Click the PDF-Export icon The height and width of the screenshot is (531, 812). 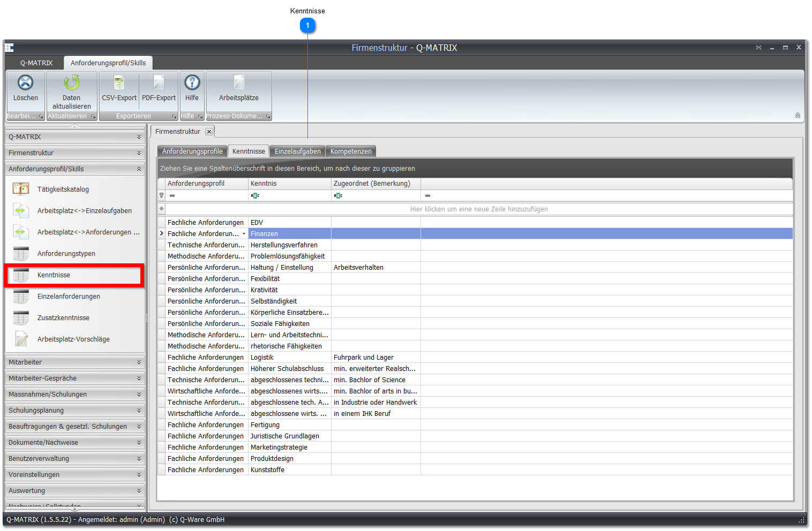tap(159, 82)
